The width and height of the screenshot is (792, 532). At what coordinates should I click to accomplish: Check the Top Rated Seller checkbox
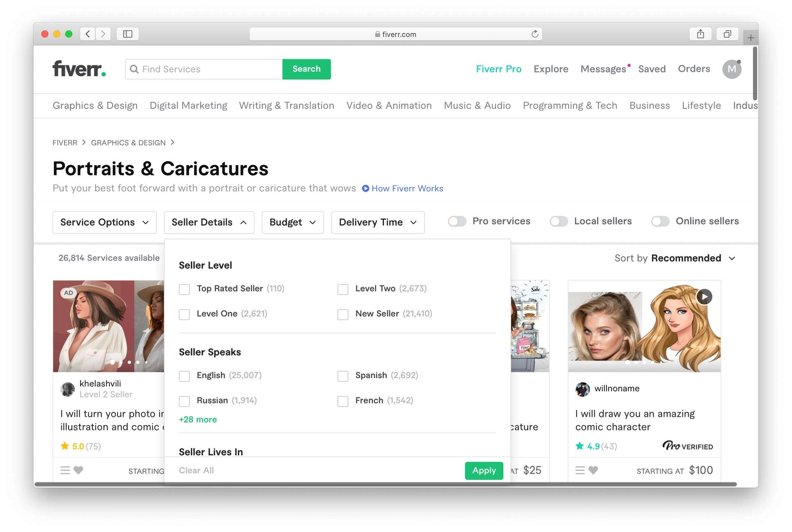pyautogui.click(x=184, y=289)
